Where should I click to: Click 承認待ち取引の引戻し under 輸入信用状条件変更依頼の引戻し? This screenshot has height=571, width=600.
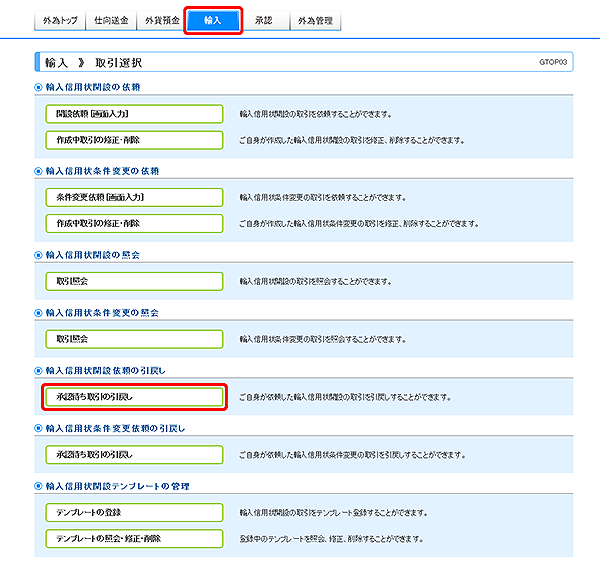133,455
